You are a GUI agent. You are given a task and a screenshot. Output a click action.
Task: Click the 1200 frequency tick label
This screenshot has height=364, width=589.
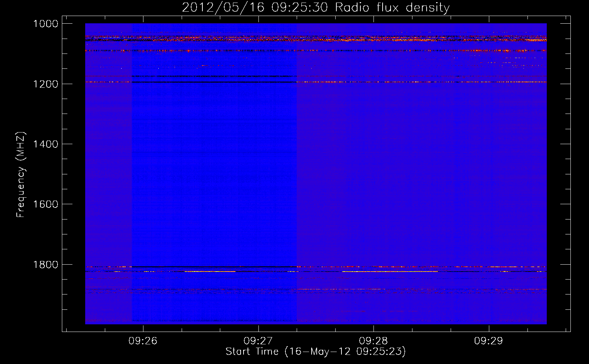coord(46,84)
